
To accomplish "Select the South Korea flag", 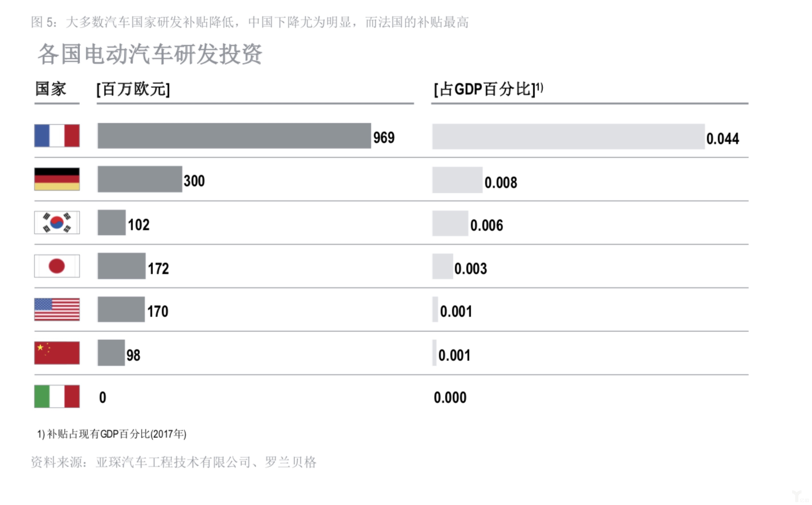I will (x=57, y=223).
